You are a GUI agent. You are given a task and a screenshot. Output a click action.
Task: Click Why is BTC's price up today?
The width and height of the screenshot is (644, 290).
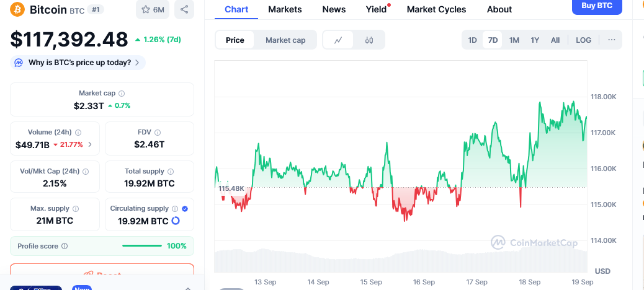pyautogui.click(x=79, y=63)
